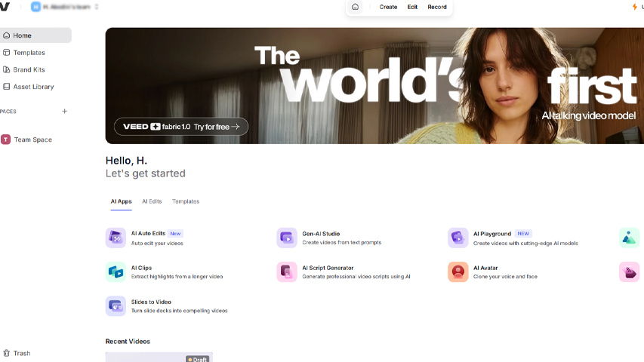644x362 pixels.
Task: Go to Home in sidebar
Action: (x=35, y=35)
